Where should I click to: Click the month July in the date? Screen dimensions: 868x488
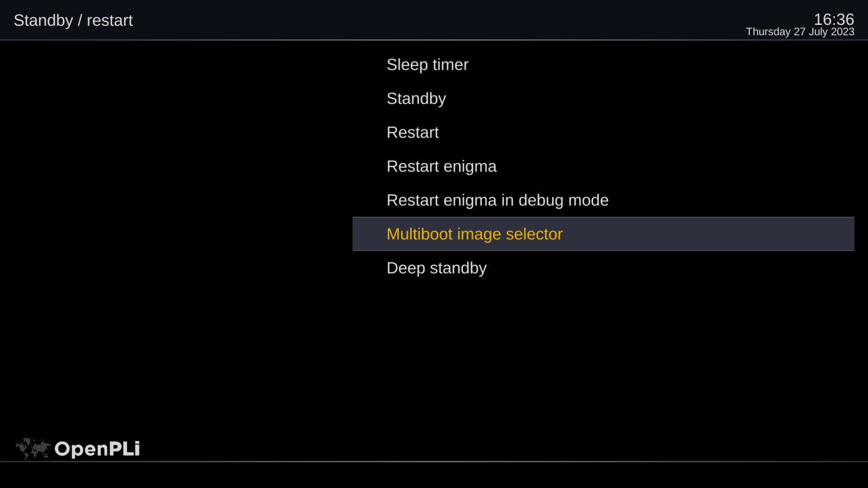tap(818, 32)
